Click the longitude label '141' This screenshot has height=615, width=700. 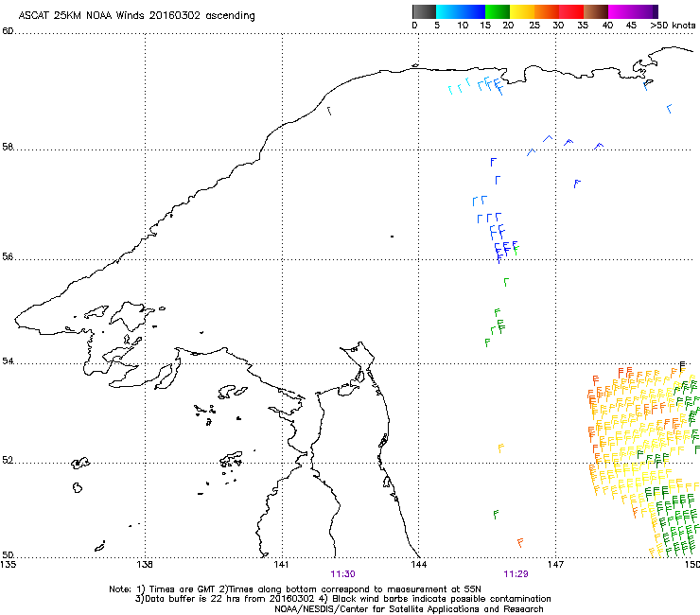(281, 565)
